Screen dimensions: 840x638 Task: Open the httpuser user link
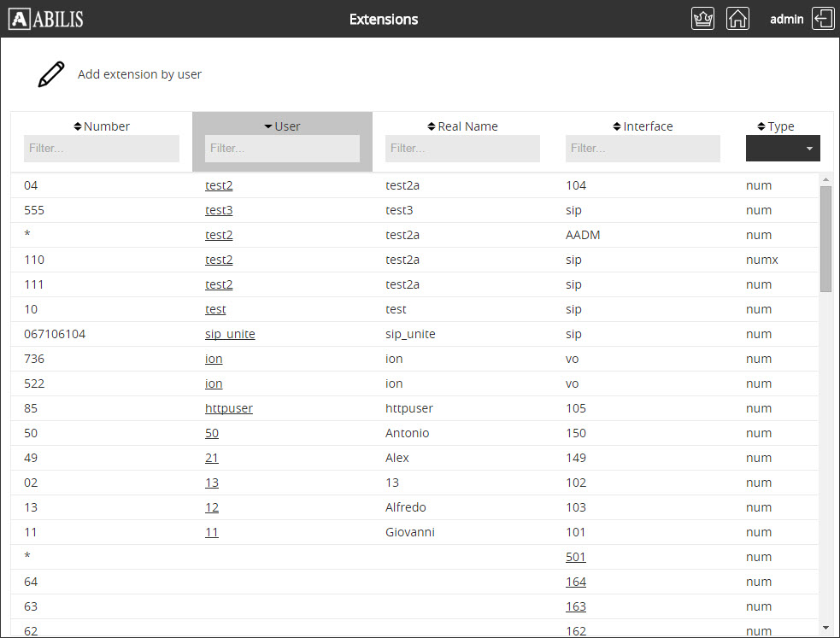(229, 408)
